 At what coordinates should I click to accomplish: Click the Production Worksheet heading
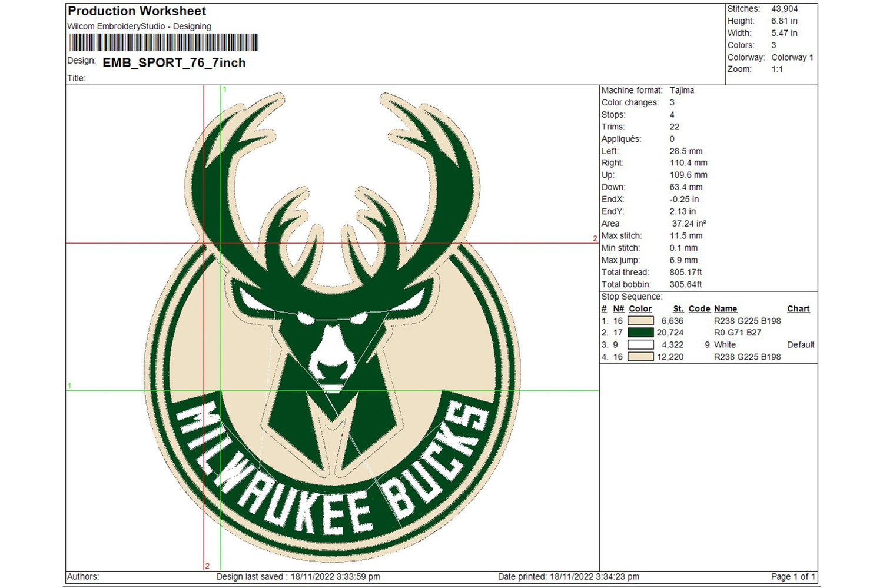pos(136,11)
